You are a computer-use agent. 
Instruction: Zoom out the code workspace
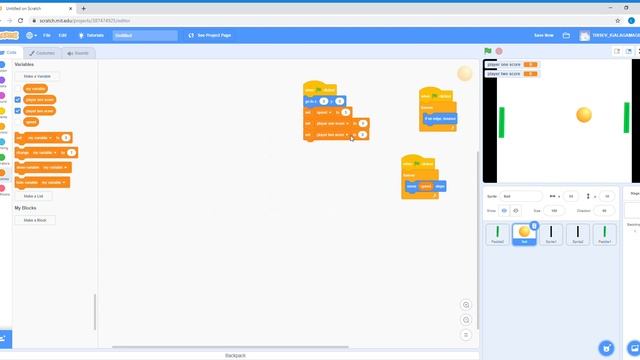coord(466,320)
